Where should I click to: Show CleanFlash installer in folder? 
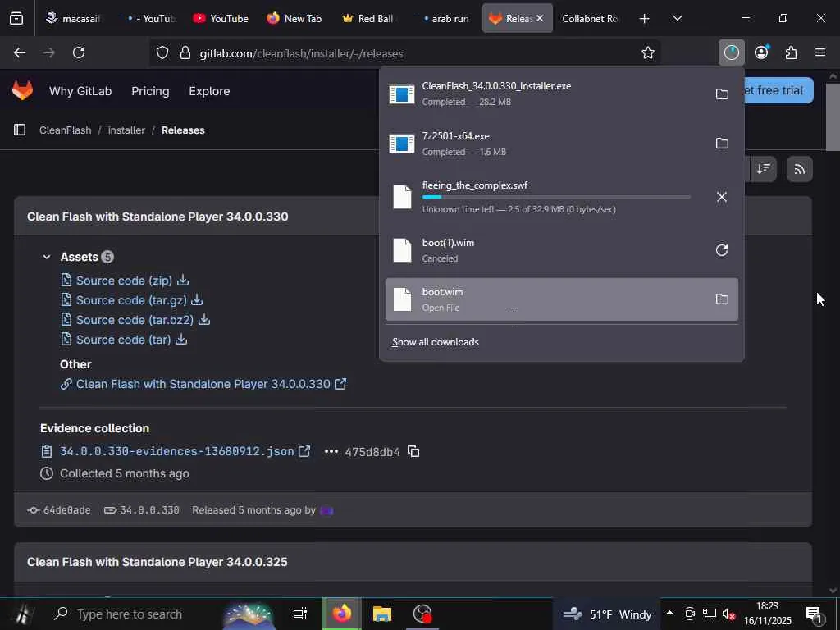point(722,94)
